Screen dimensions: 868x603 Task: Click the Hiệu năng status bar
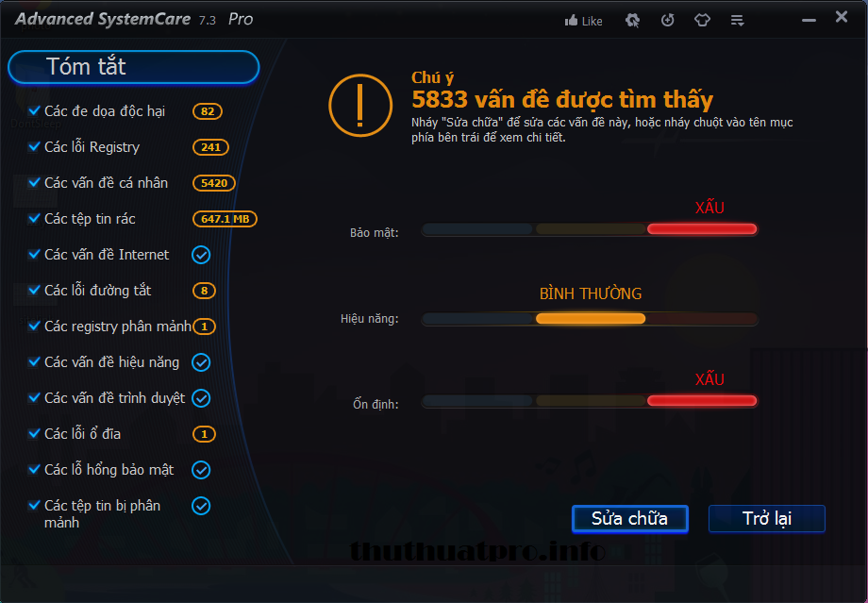tap(590, 319)
